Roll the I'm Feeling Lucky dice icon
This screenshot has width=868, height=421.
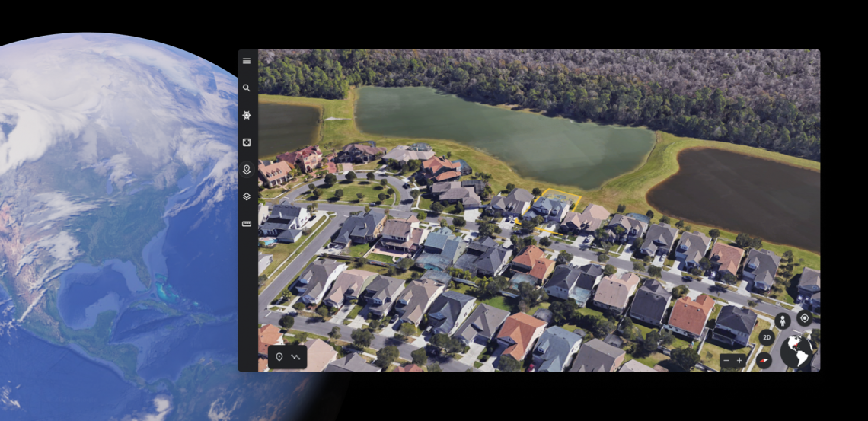(247, 142)
